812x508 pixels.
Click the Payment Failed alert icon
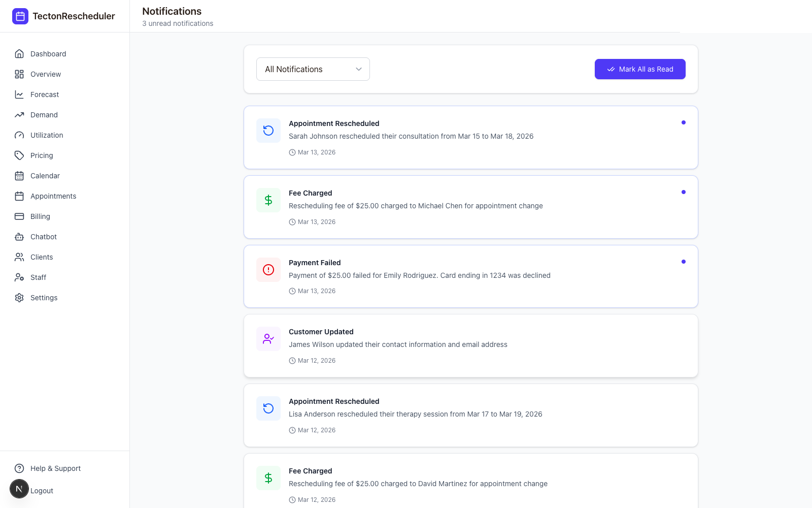268,270
